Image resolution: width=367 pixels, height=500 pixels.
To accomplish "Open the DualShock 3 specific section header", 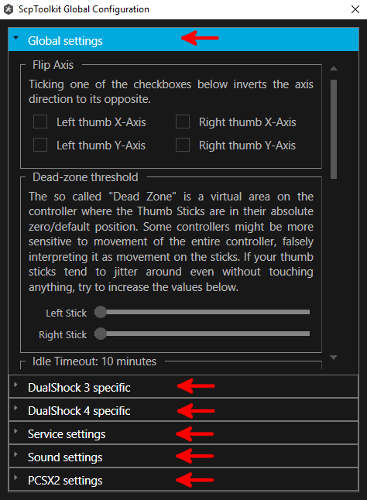I will [183, 387].
